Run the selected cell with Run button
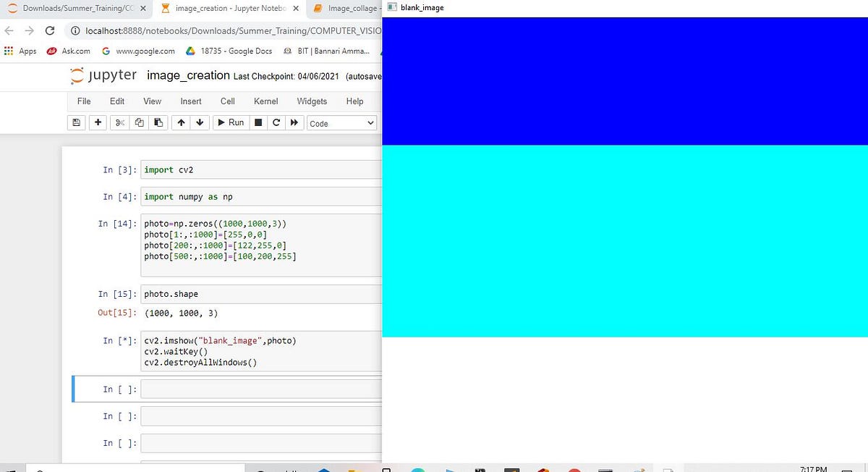The height and width of the screenshot is (472, 868). coord(230,122)
